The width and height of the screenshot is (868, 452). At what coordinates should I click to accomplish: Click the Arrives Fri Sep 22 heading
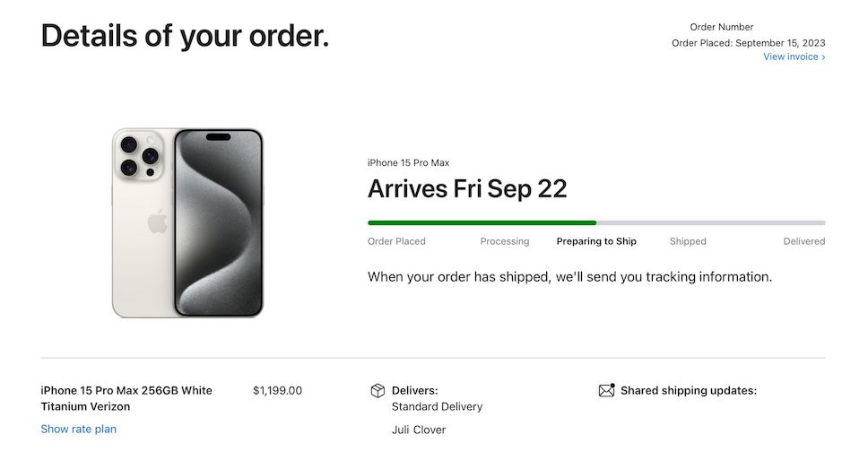pos(467,189)
